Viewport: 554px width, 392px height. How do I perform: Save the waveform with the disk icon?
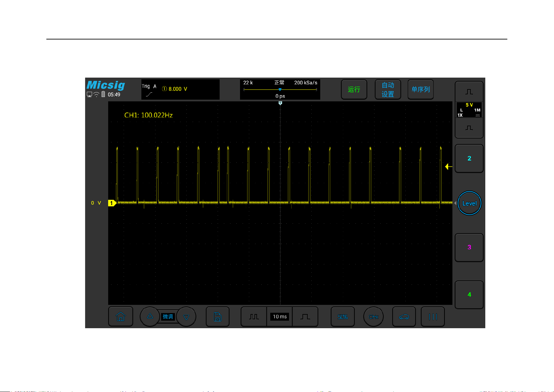point(218,317)
